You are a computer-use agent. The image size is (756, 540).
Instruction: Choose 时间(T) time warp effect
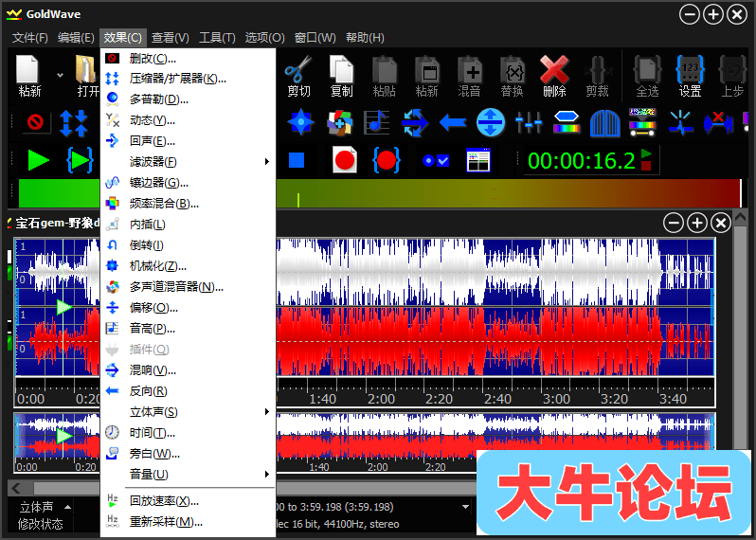coord(188,433)
